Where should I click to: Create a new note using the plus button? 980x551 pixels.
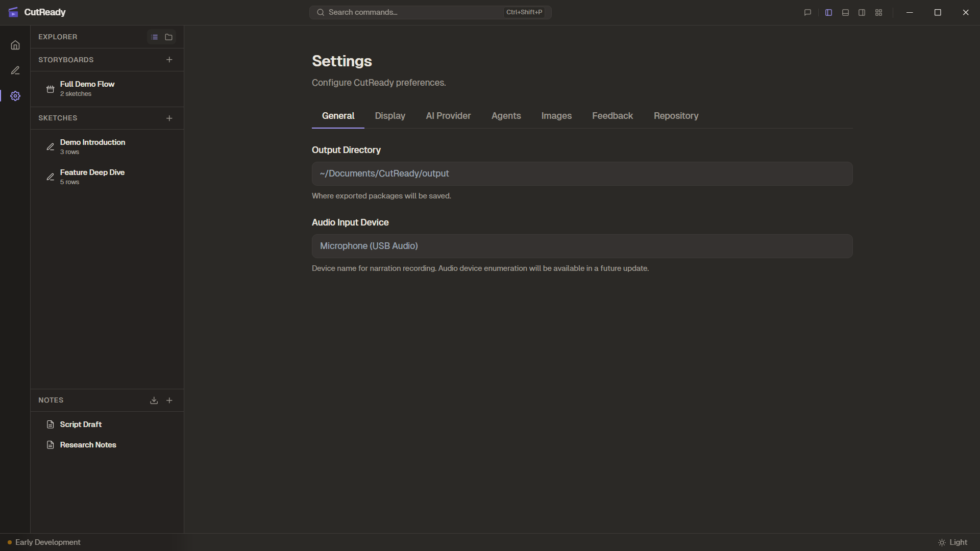click(x=169, y=400)
